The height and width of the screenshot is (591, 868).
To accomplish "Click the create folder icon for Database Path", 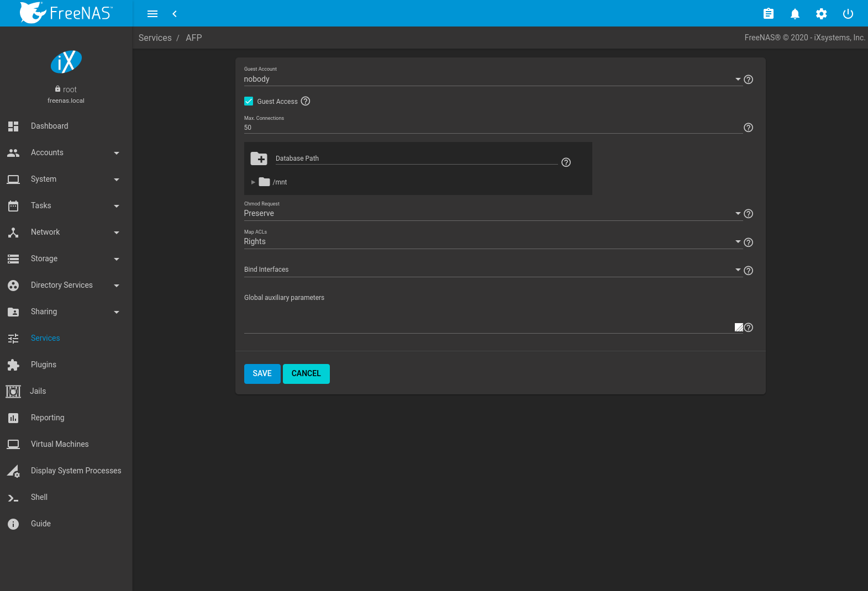I will 259,159.
